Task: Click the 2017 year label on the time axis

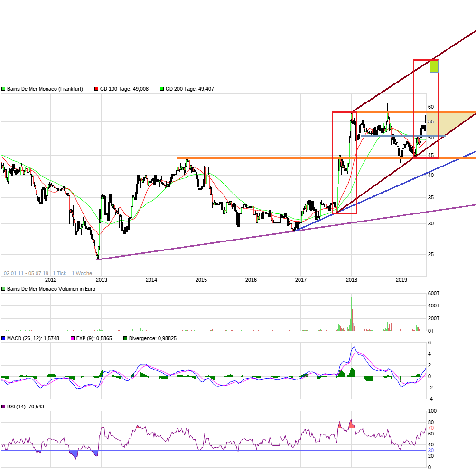Action: click(x=300, y=280)
